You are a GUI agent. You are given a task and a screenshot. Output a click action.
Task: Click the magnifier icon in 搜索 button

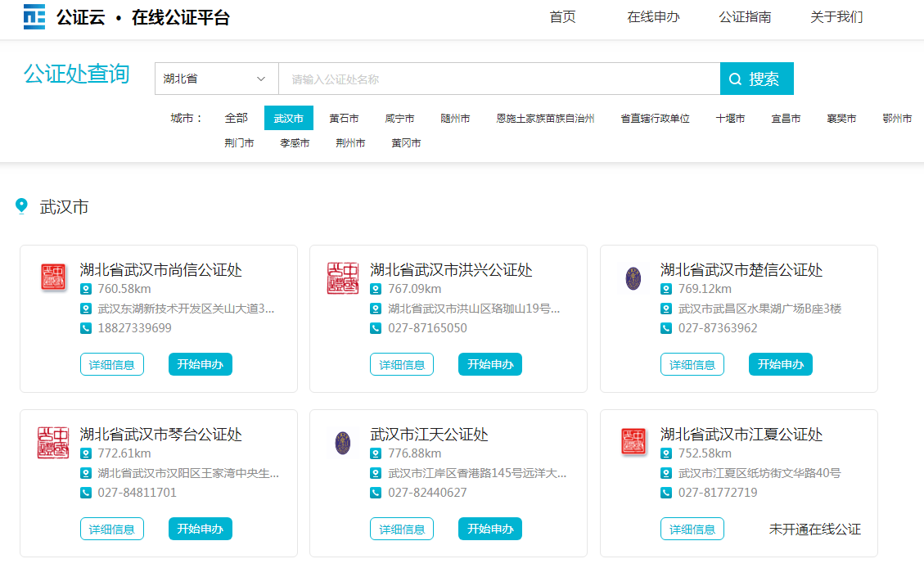tap(735, 79)
